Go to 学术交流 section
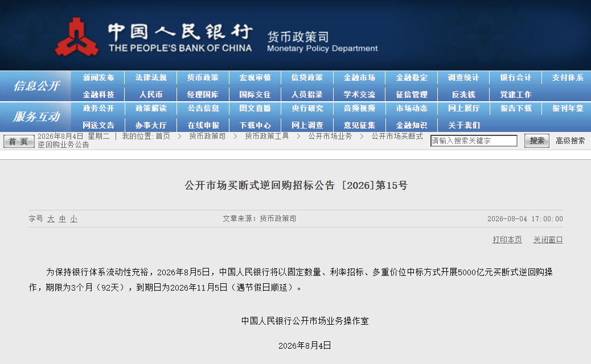This screenshot has width=591, height=364. (359, 94)
